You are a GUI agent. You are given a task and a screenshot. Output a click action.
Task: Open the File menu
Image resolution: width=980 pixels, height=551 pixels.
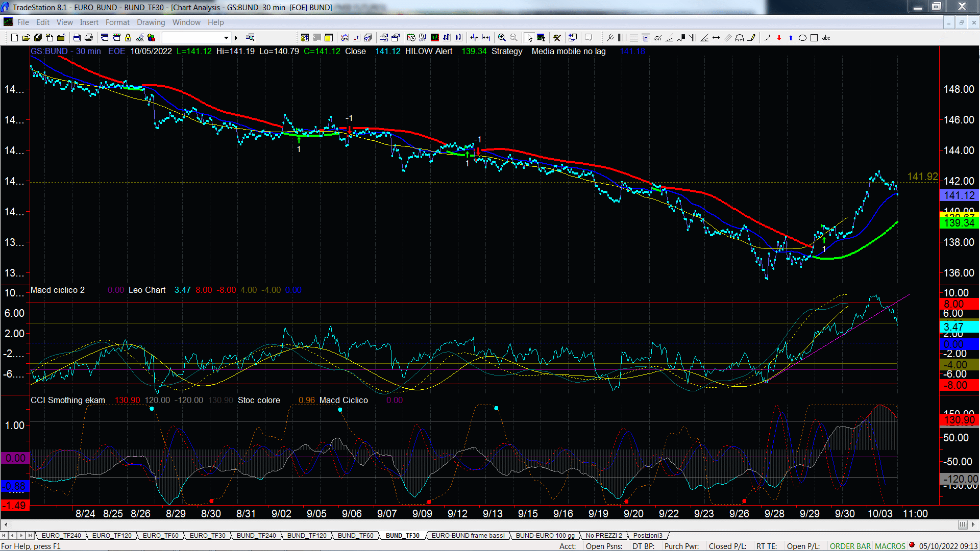(23, 22)
